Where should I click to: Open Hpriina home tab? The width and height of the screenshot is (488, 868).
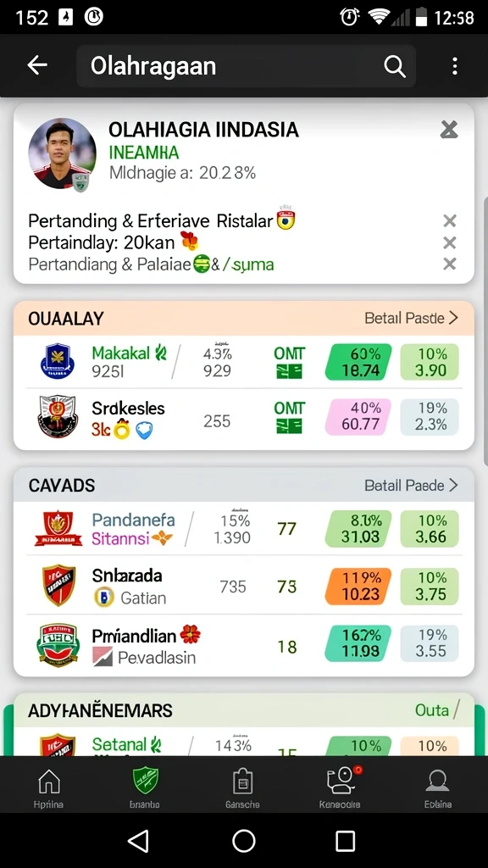[48, 788]
